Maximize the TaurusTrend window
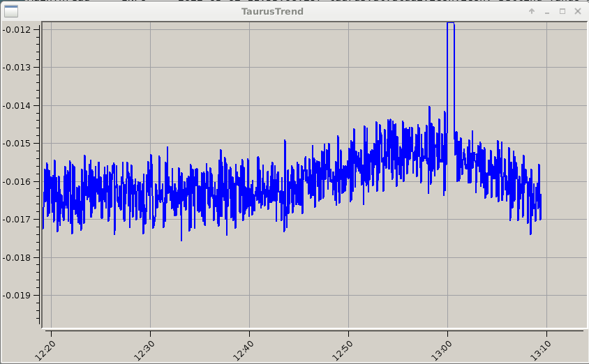This screenshot has height=364, width=589. (x=563, y=12)
